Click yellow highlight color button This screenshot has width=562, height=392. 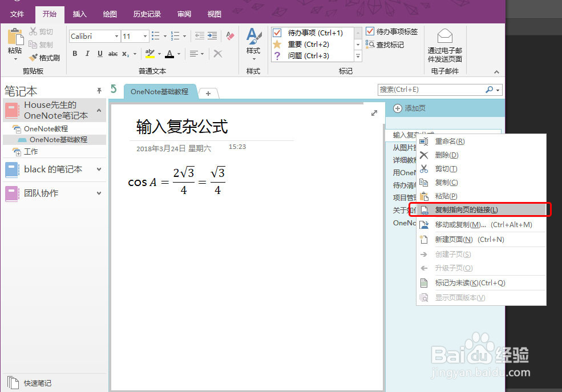click(x=150, y=54)
